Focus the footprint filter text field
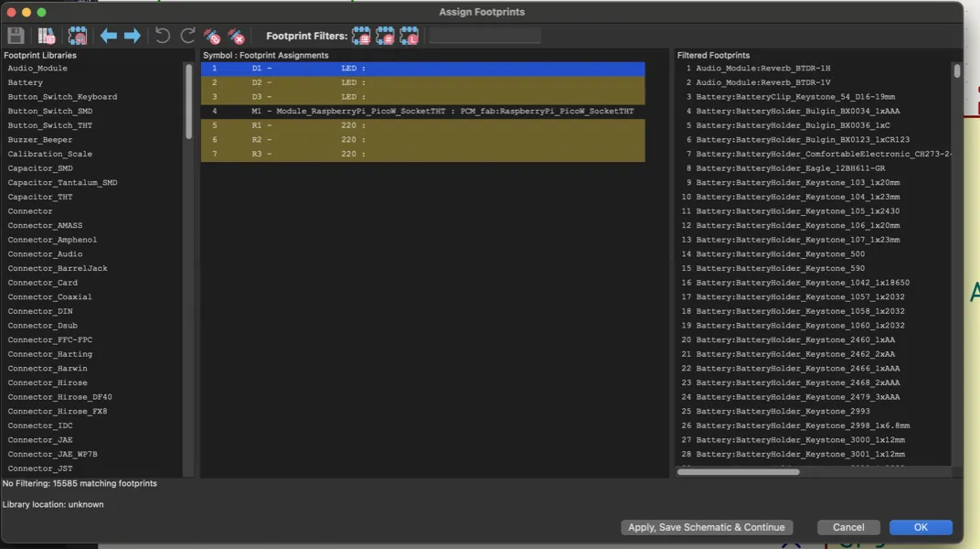980x549 pixels. [485, 36]
